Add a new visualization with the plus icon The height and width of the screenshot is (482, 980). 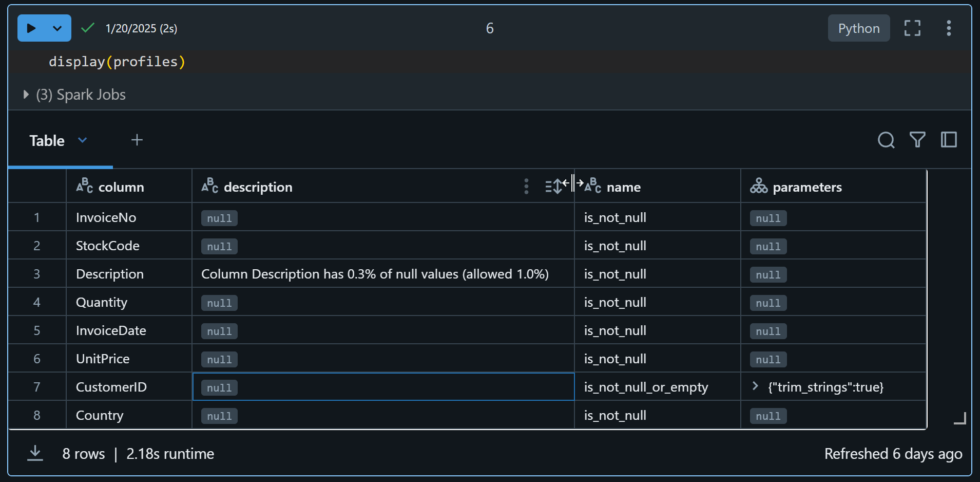pos(137,139)
